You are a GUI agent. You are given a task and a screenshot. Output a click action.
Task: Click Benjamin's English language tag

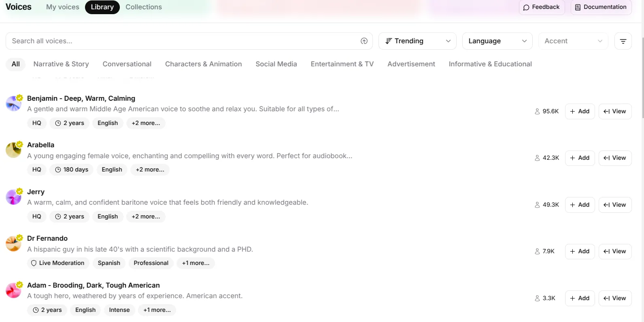pyautogui.click(x=108, y=123)
